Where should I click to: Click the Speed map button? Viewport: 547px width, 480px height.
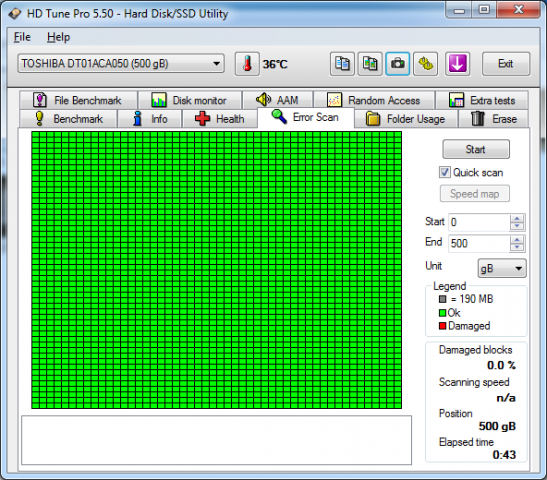(x=474, y=194)
